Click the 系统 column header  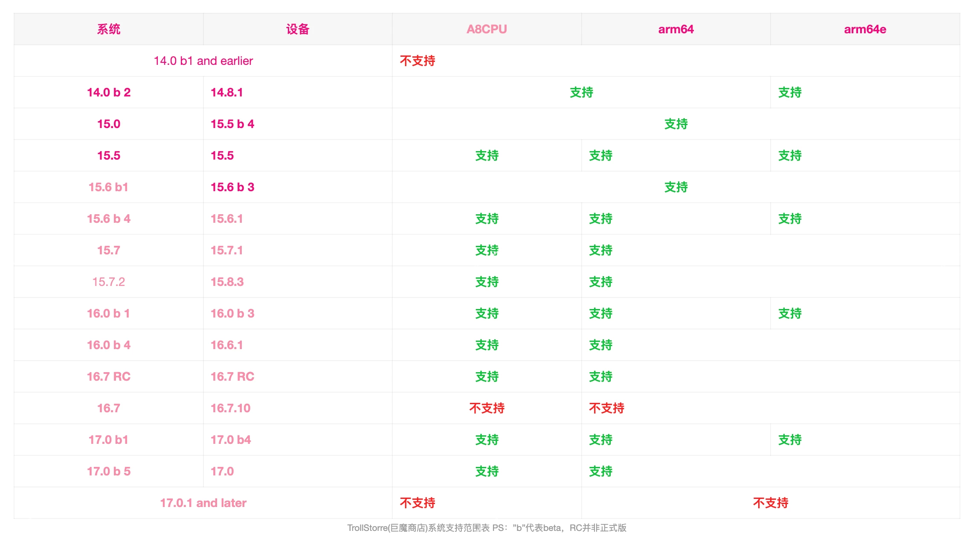(108, 29)
